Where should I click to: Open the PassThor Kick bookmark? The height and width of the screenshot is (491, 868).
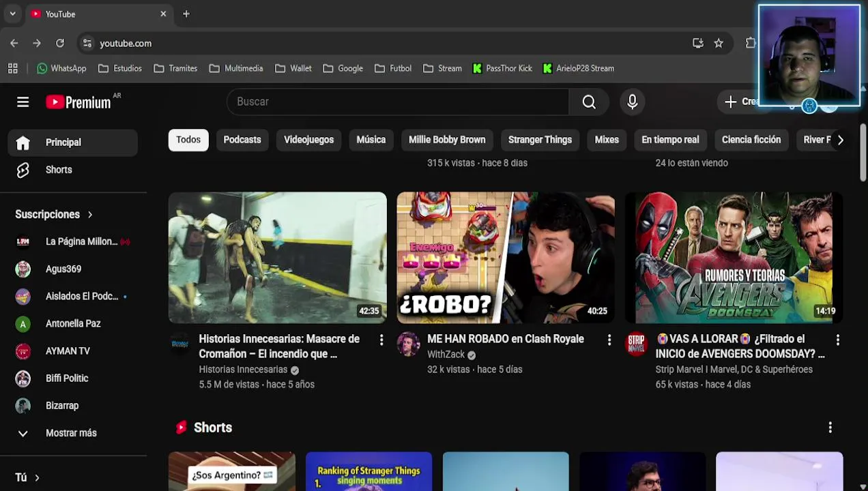pyautogui.click(x=502, y=68)
